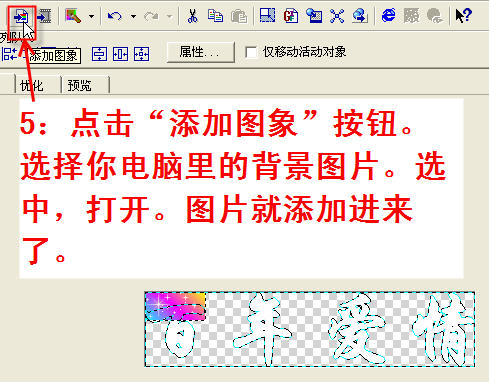The width and height of the screenshot is (489, 382).
Task: Select the 百年爱情 text object on canvas
Action: [x=310, y=329]
